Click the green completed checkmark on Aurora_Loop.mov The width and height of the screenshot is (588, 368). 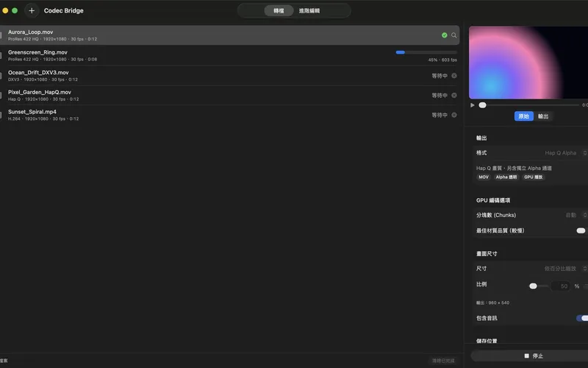[445, 35]
